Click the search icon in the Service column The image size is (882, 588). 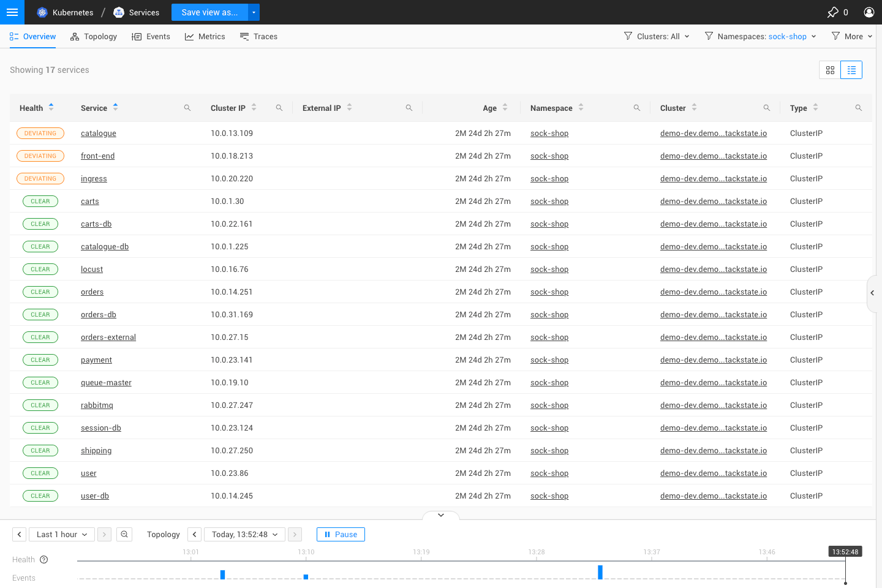[x=187, y=108]
